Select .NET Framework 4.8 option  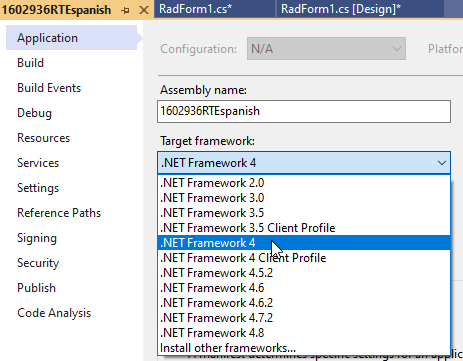[x=304, y=333]
